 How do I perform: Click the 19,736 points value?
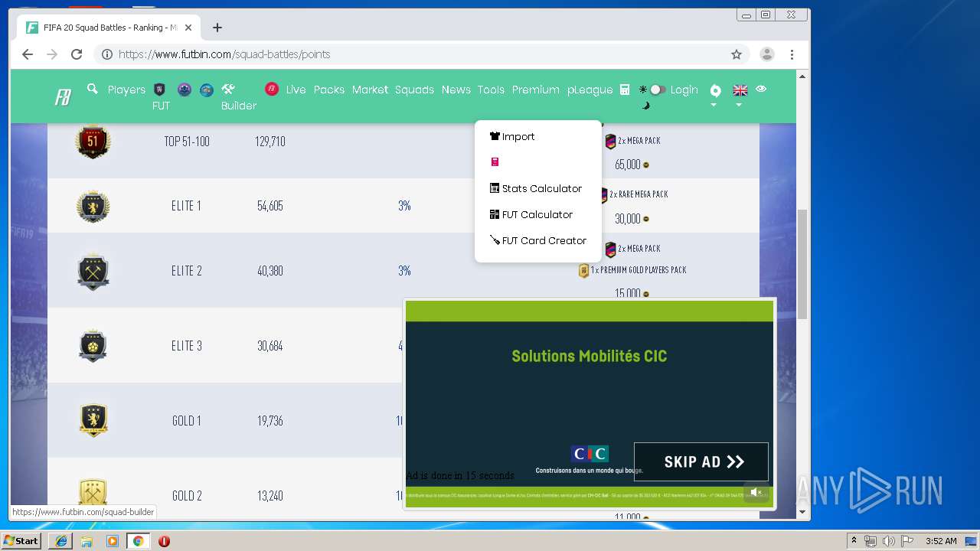tap(269, 421)
